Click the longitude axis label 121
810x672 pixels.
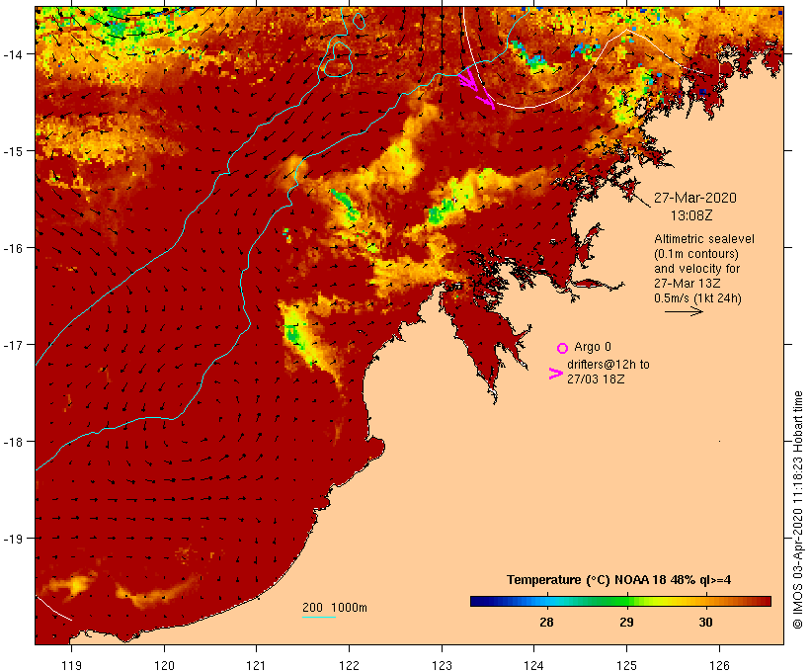pos(256,665)
